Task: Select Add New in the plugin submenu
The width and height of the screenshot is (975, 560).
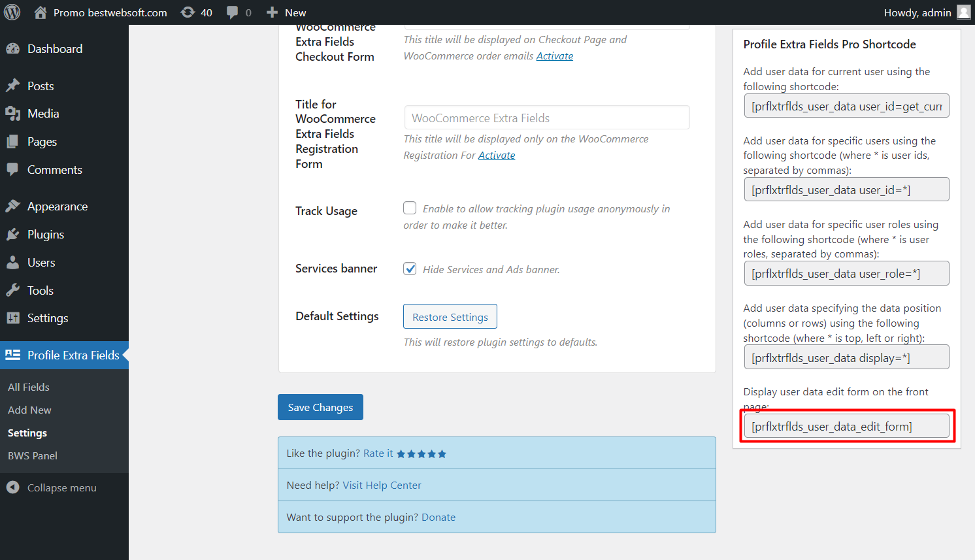Action: 29,410
